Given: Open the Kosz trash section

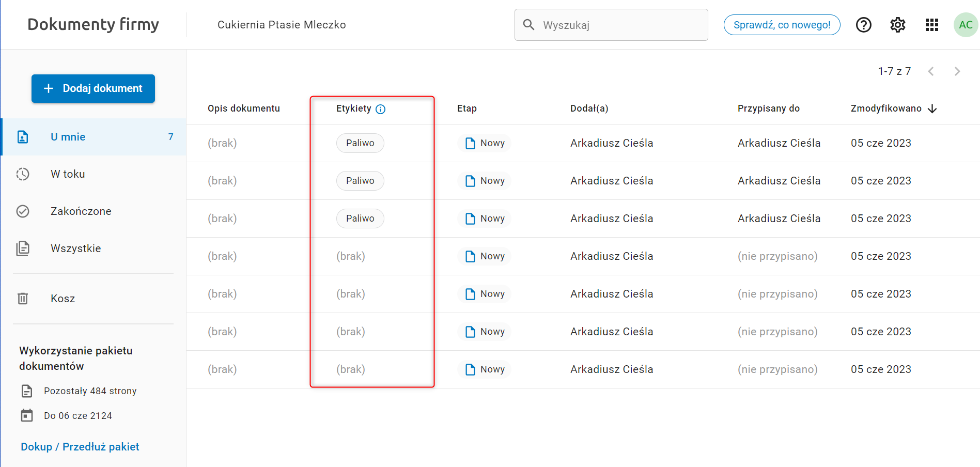Looking at the screenshot, I should (x=94, y=299).
